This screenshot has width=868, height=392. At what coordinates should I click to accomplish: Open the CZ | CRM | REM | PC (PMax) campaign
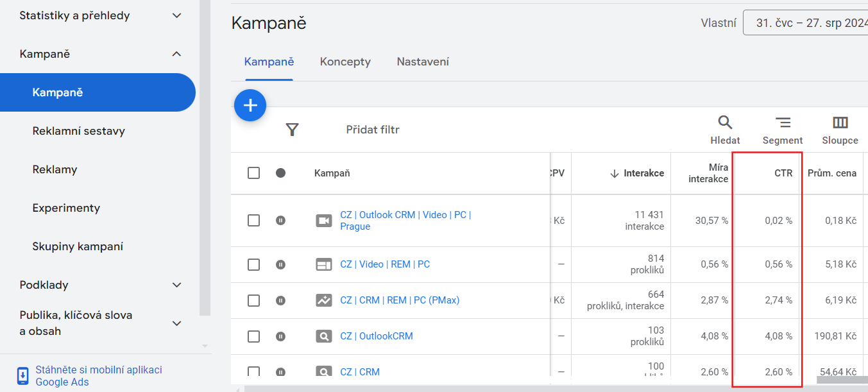(400, 300)
